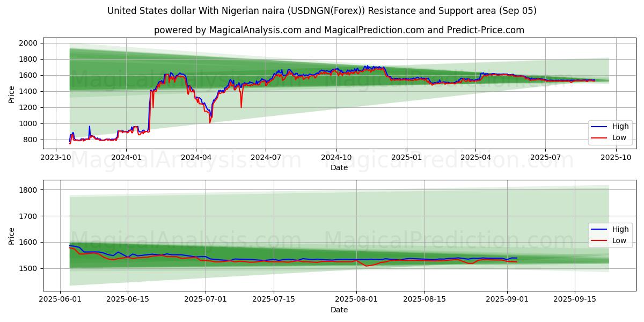Click the 1700 tick on bottom chart

(28, 216)
